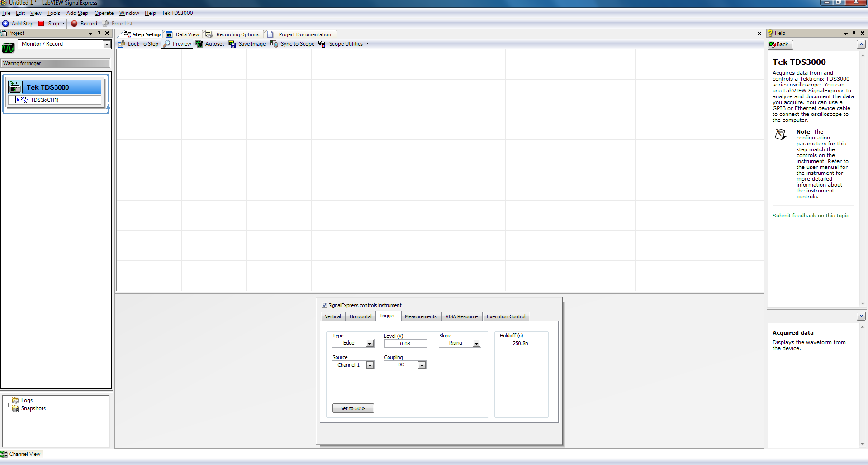Close the Project panel
The image size is (868, 465).
coord(107,33)
